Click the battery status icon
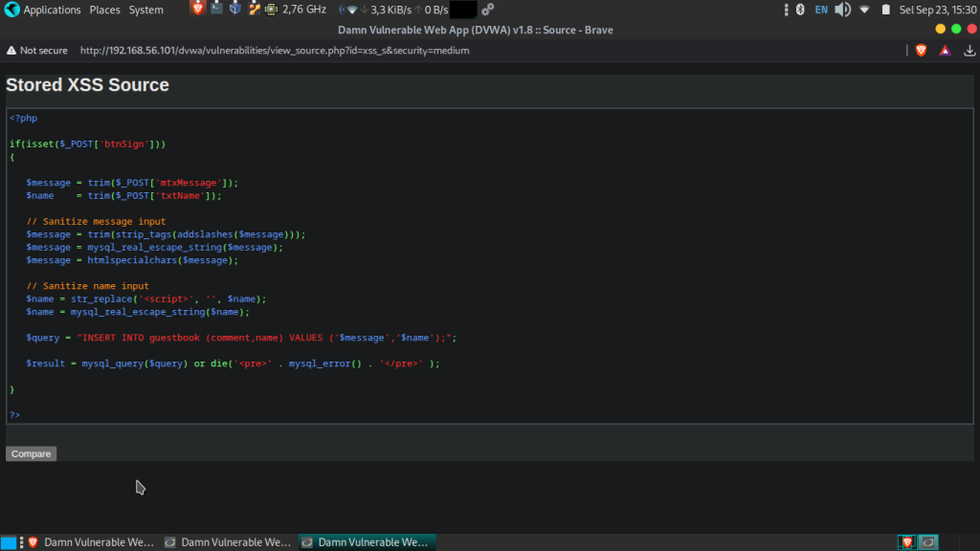The width and height of the screenshot is (980, 551). 885,10
